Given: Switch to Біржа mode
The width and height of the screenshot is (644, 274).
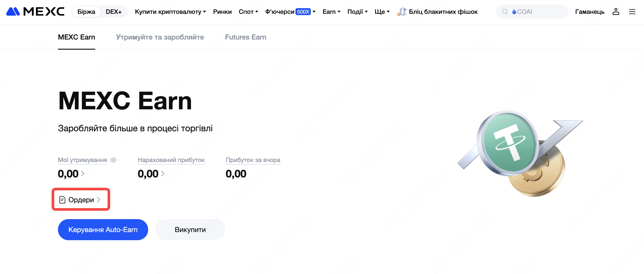Looking at the screenshot, I should (86, 11).
